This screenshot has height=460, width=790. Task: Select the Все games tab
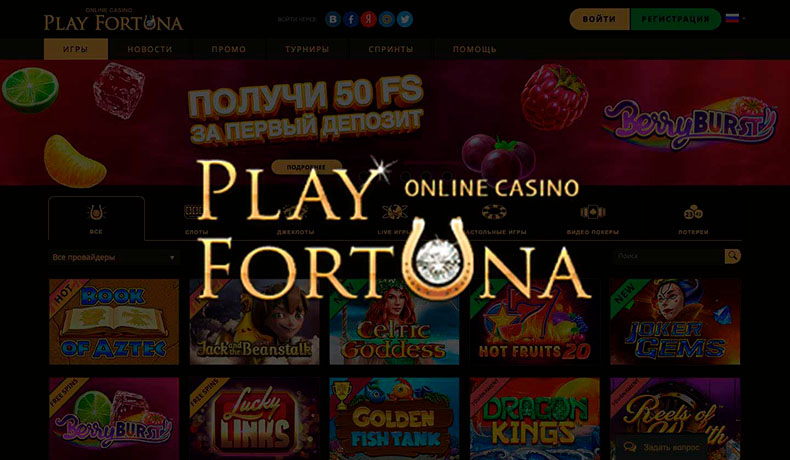tap(96, 218)
